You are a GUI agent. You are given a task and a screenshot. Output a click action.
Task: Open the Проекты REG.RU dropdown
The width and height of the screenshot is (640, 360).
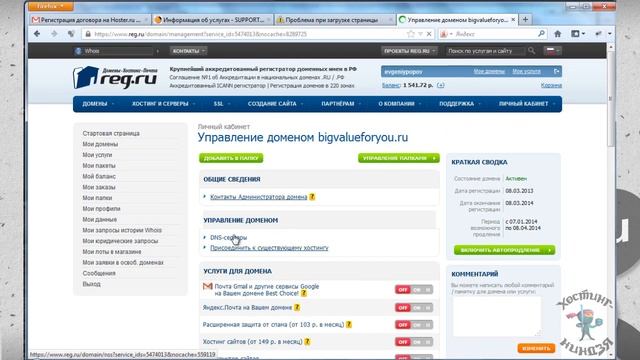409,51
